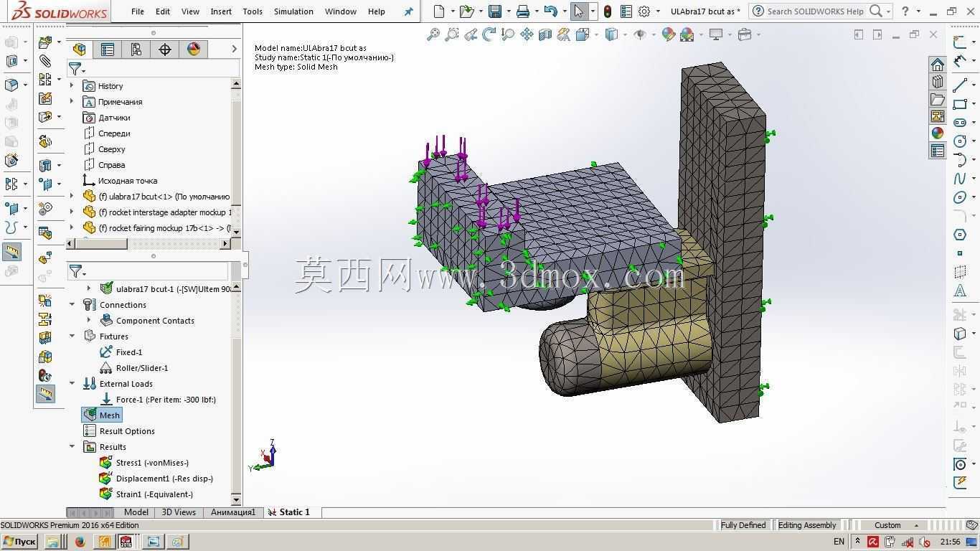Click the New document icon
Viewport: 980px width, 551px height.
click(439, 11)
